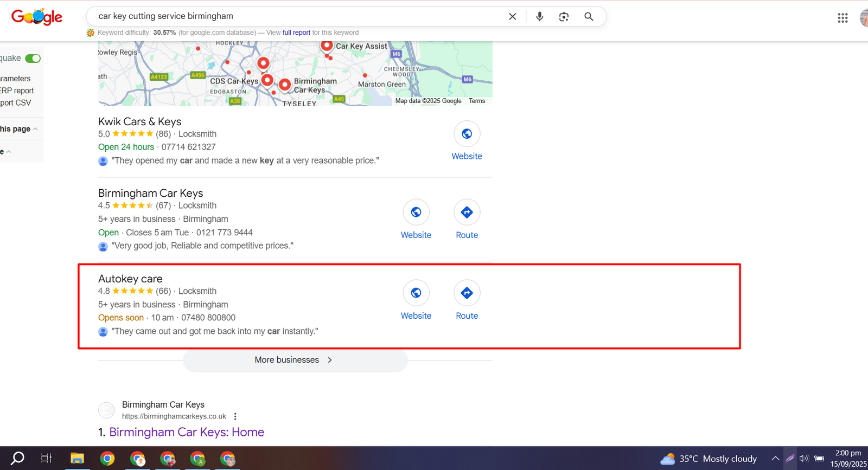Open options menu for birminghamcarkeys.co.uk result

point(235,416)
